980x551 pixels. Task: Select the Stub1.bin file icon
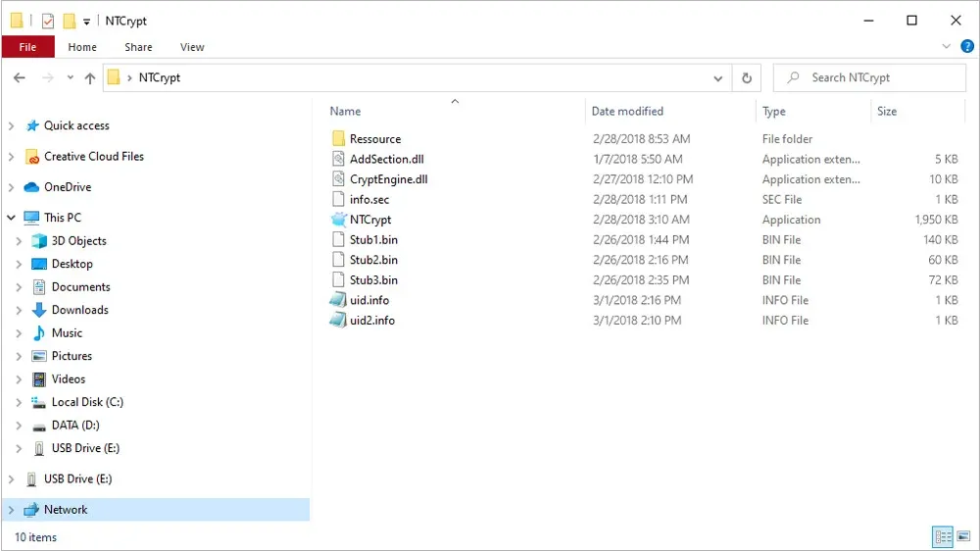tap(338, 239)
